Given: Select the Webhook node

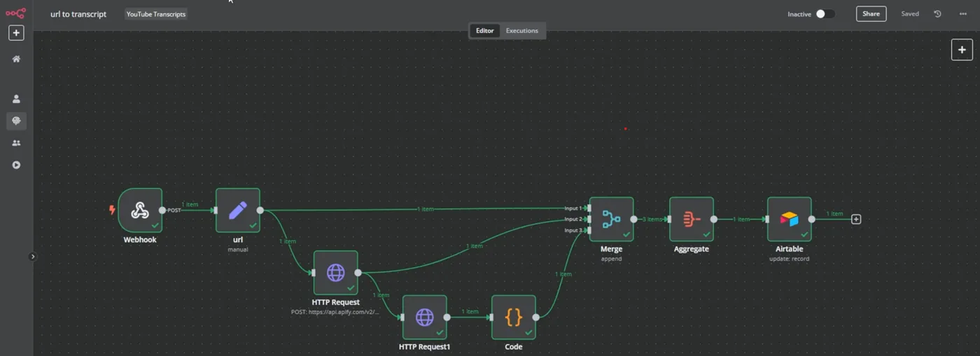Looking at the screenshot, I should click(x=140, y=210).
